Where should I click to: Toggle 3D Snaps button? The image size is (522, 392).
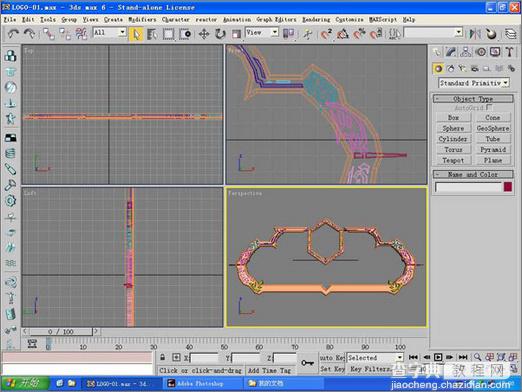click(326, 34)
